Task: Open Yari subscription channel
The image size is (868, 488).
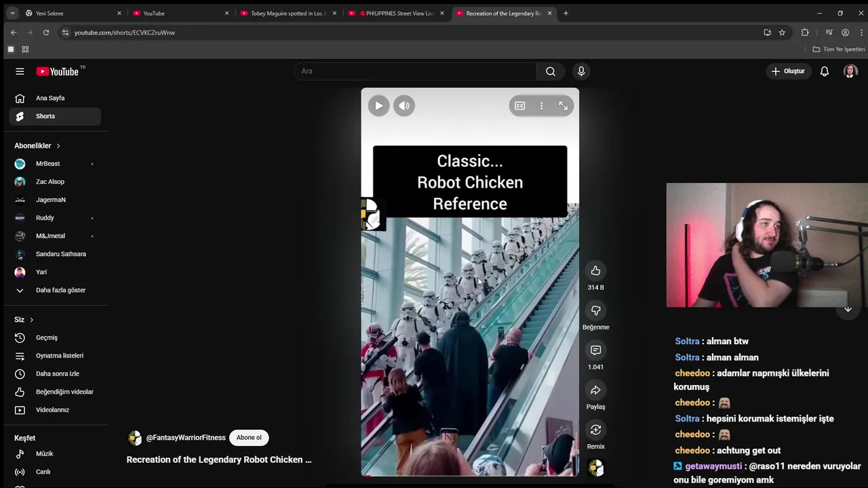Action: [56, 272]
